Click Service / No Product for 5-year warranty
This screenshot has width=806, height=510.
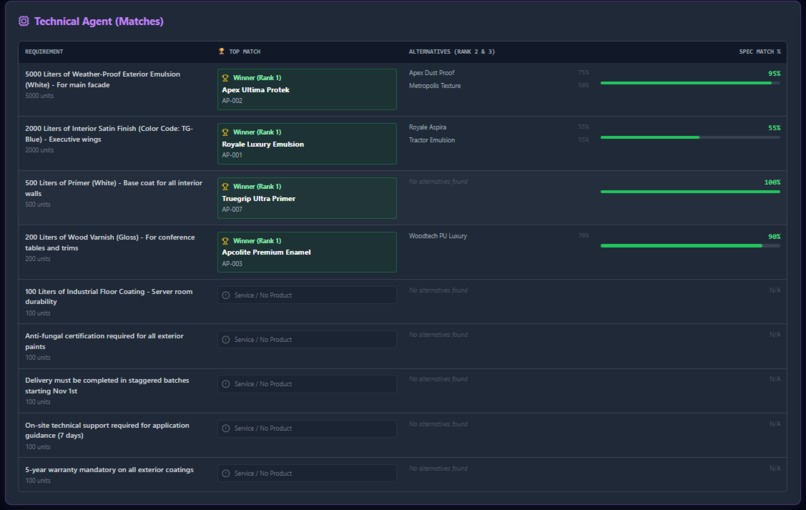pyautogui.click(x=307, y=473)
